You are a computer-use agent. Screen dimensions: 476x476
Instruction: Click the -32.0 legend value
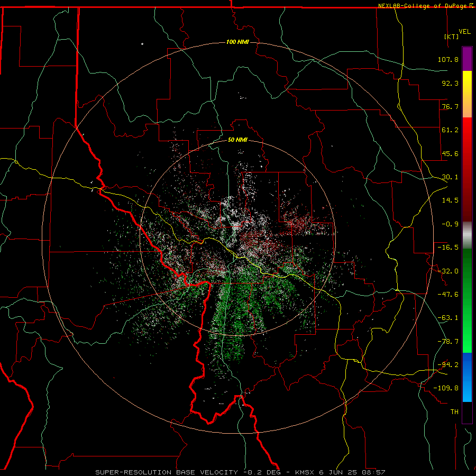[448, 271]
